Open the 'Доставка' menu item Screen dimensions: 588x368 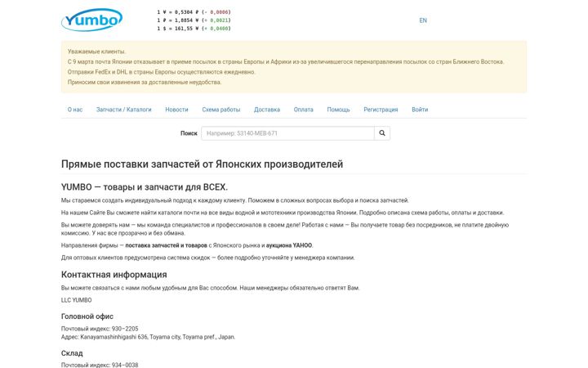267,110
